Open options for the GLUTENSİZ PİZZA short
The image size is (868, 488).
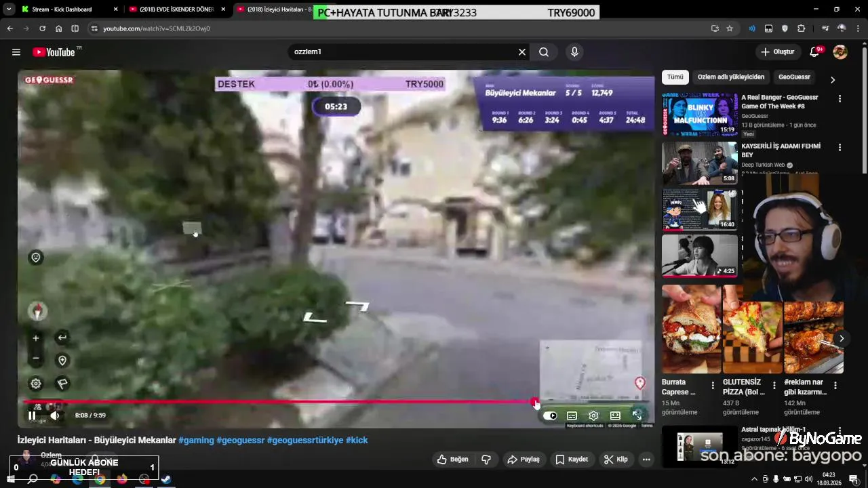tap(774, 386)
